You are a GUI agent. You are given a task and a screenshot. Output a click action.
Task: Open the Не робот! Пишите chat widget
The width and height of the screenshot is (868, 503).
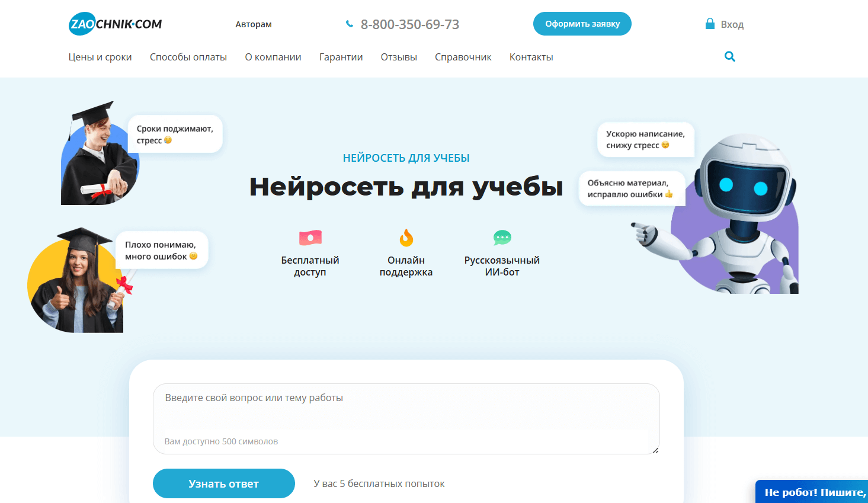[812, 492]
